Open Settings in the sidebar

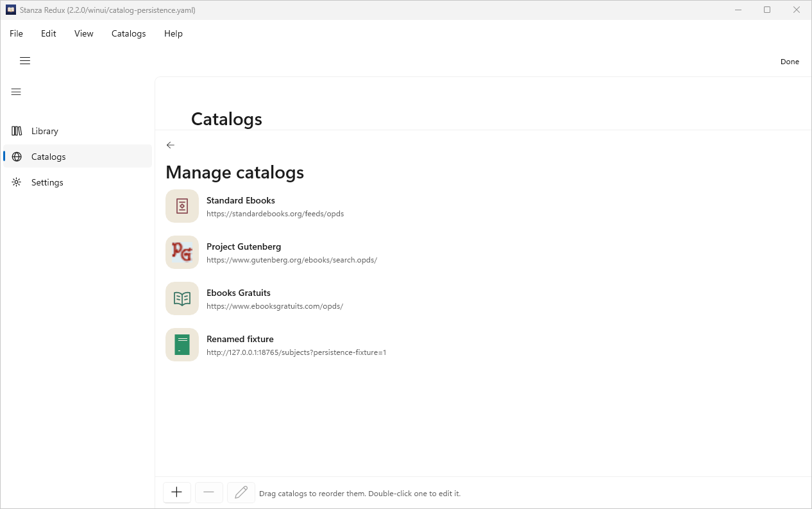[x=78, y=182]
